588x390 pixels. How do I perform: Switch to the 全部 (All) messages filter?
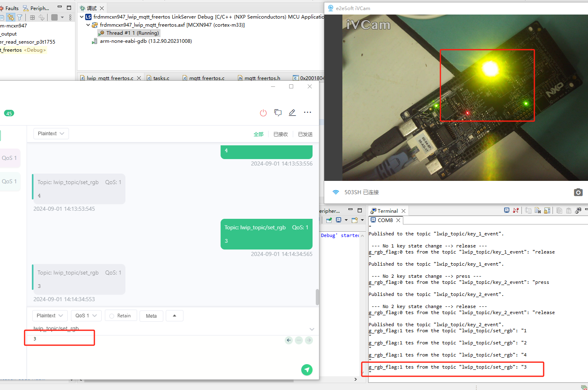pos(259,134)
